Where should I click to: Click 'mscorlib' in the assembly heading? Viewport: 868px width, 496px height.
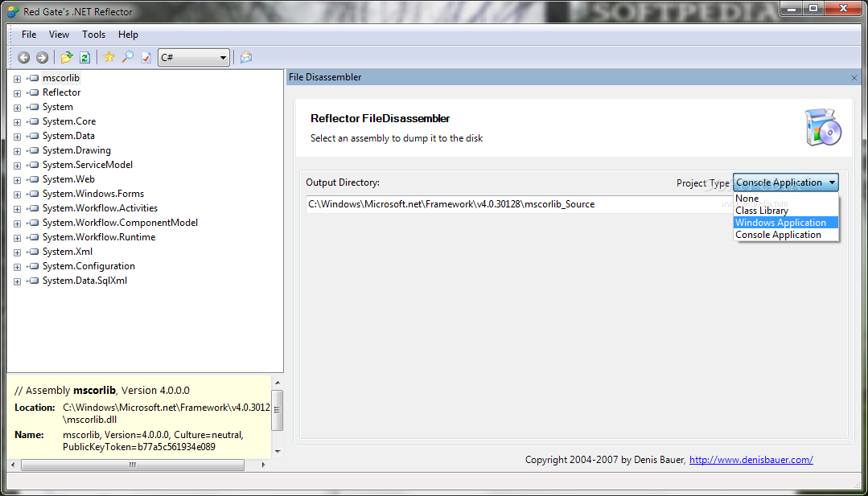click(x=95, y=391)
